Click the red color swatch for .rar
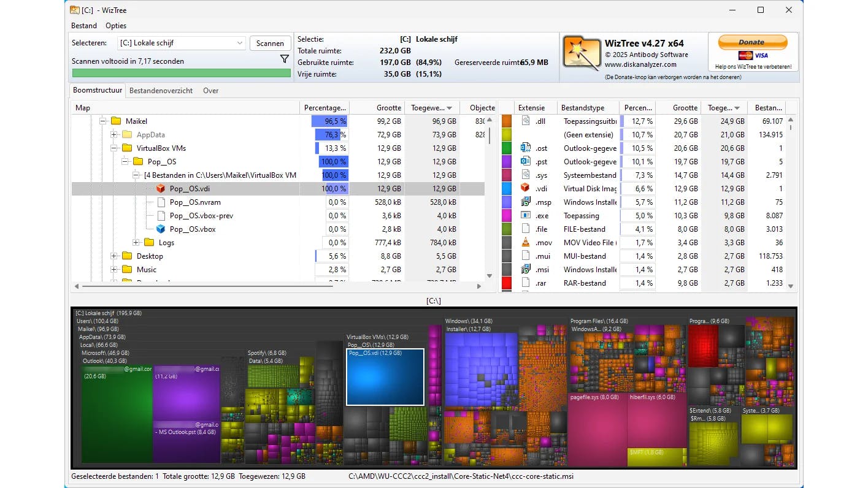 (507, 283)
